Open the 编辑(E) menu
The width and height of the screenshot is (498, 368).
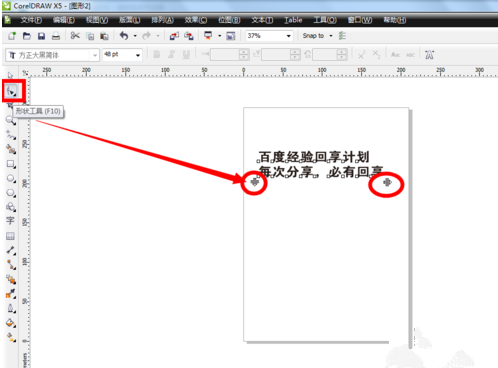64,20
